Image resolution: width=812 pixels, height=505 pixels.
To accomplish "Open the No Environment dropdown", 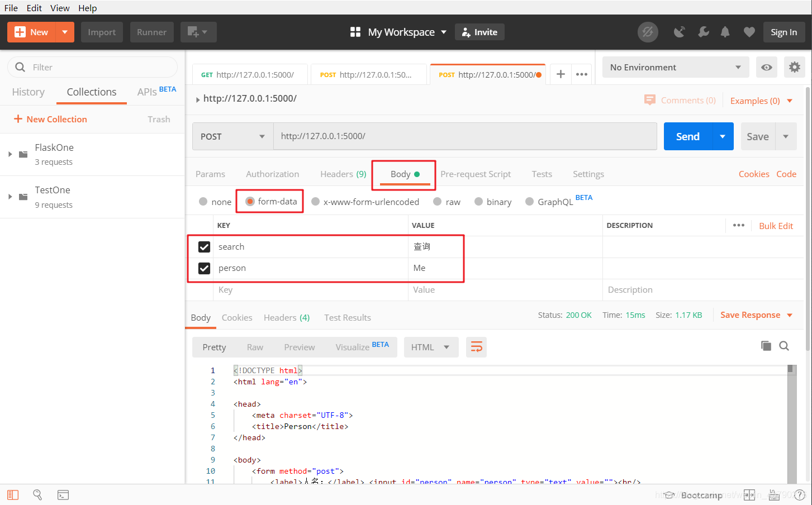I will click(675, 67).
